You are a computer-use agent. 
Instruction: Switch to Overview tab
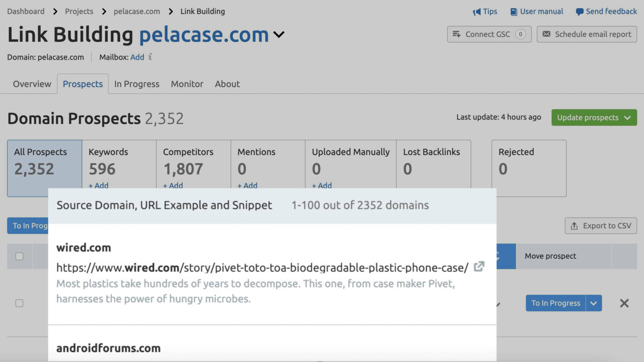(x=32, y=84)
